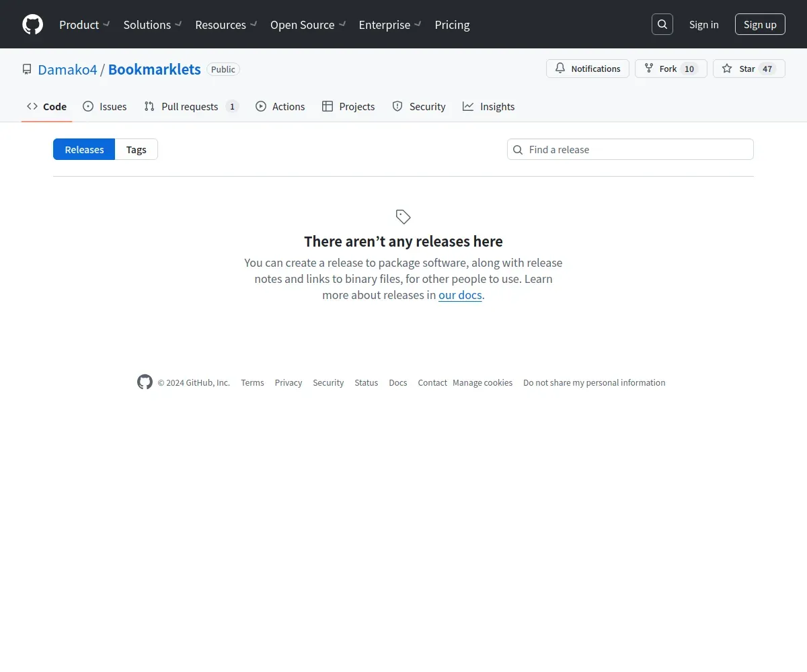Click the Star icon
Screen dimensions: 807x672
click(727, 69)
